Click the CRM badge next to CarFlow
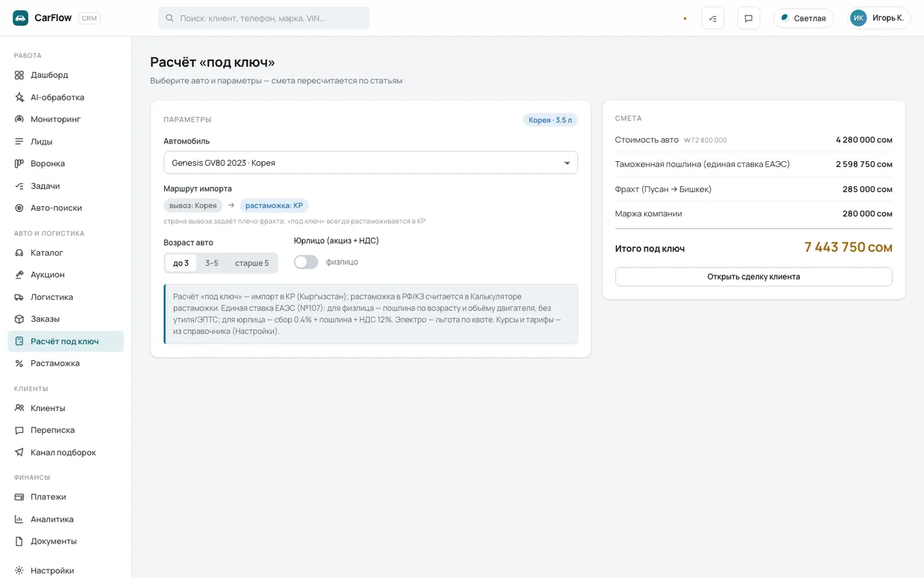The width and height of the screenshot is (924, 578). pyautogui.click(x=89, y=18)
